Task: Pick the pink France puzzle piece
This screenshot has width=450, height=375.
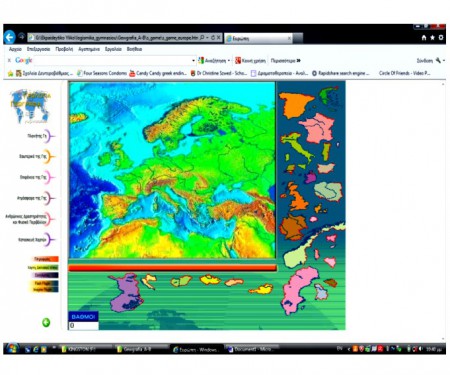Action: 318,128
